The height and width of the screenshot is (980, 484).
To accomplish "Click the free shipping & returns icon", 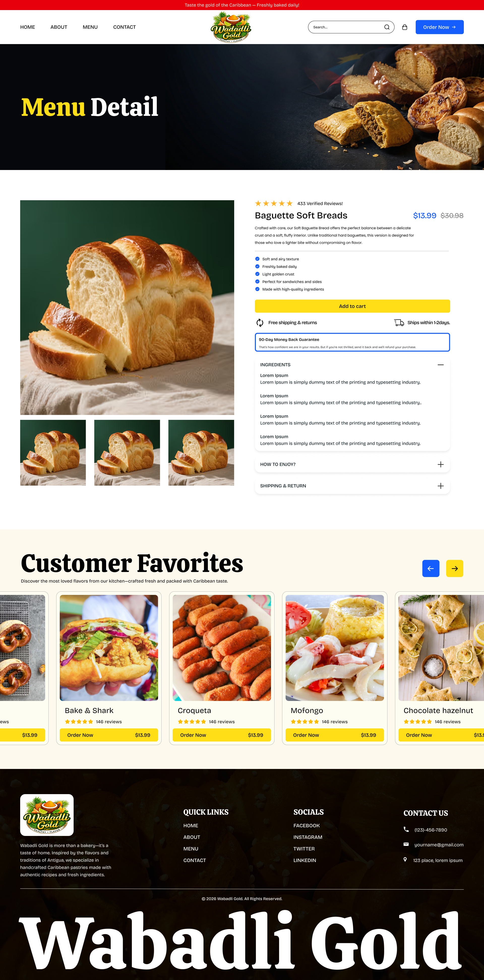I will point(260,323).
